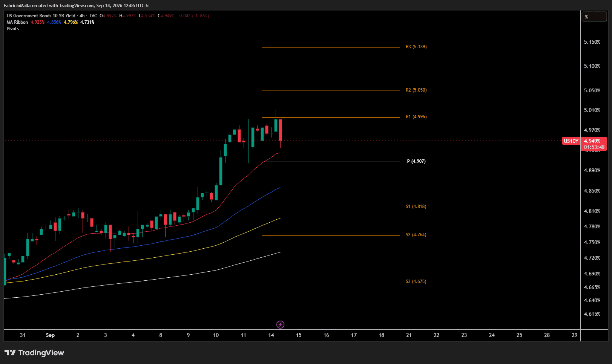Open the percent unit selector box

594,17
